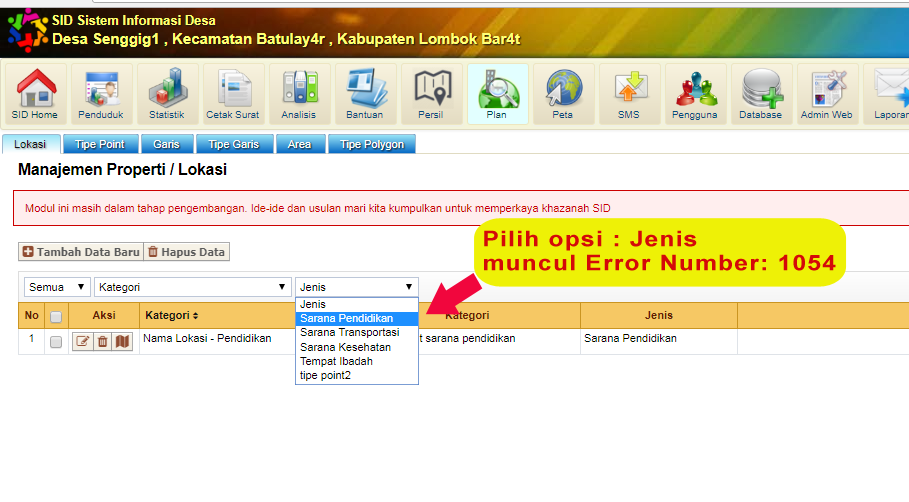The height and width of the screenshot is (502, 909).
Task: Click the No column header
Action: (31, 315)
